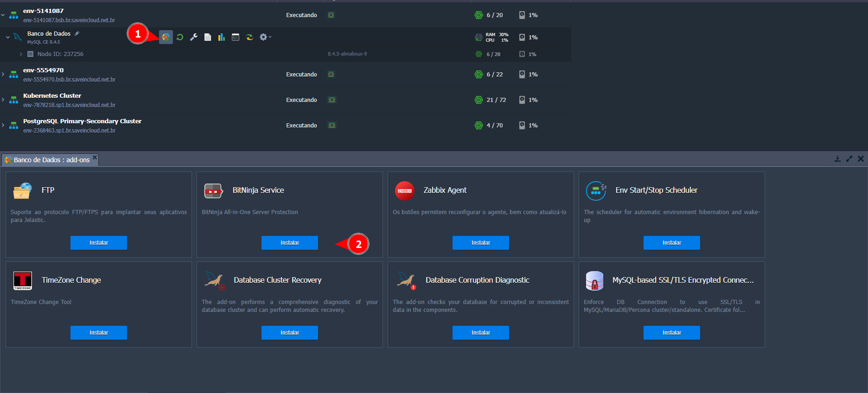Open the Web SSH terminal icon
868x393 pixels.
(236, 37)
